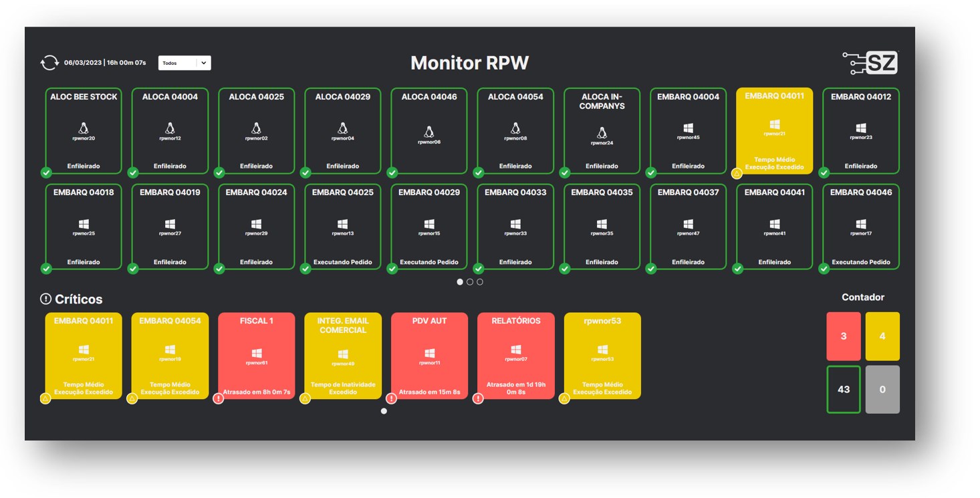This screenshot has width=980, height=498.
Task: Go to second page of monitor cards
Action: (x=470, y=282)
